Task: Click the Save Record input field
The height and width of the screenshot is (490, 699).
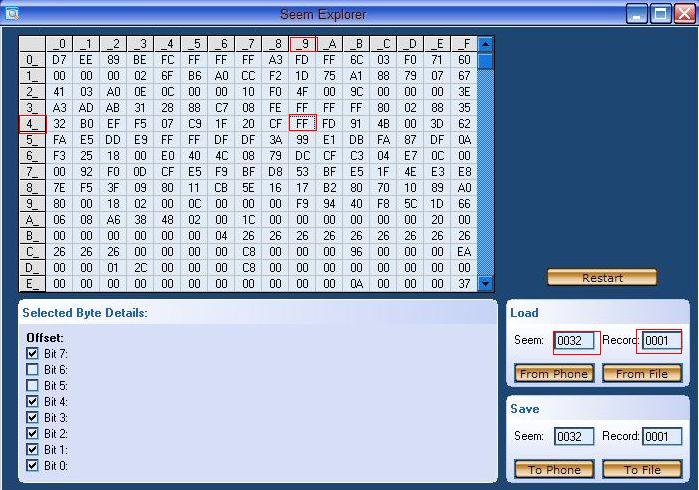Action: click(x=662, y=436)
